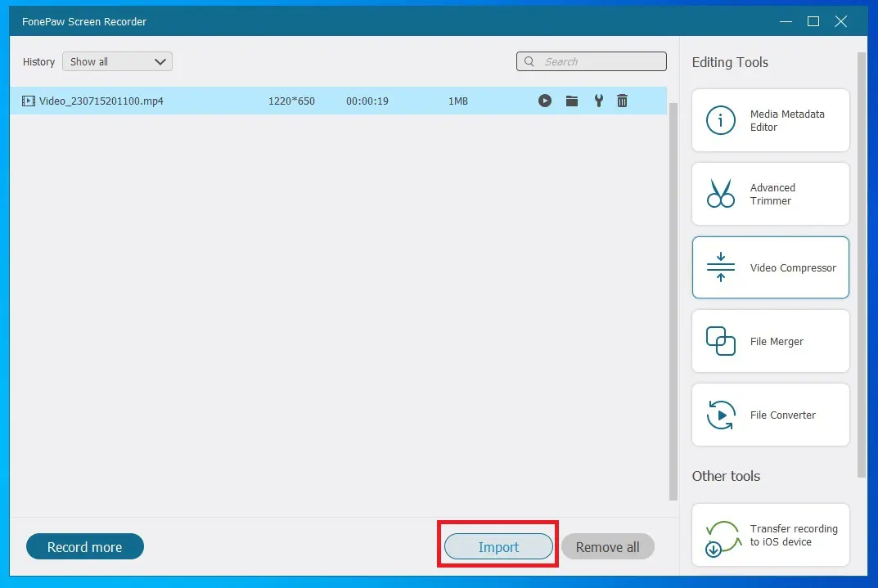Screen dimensions: 878x588
Task: Click the 1220*650 resolution value
Action: (291, 101)
